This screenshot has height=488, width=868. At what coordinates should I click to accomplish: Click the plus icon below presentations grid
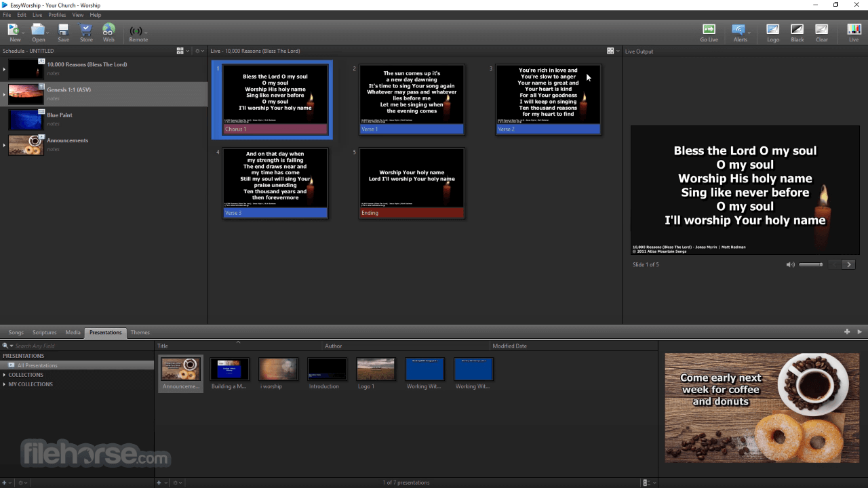(159, 483)
